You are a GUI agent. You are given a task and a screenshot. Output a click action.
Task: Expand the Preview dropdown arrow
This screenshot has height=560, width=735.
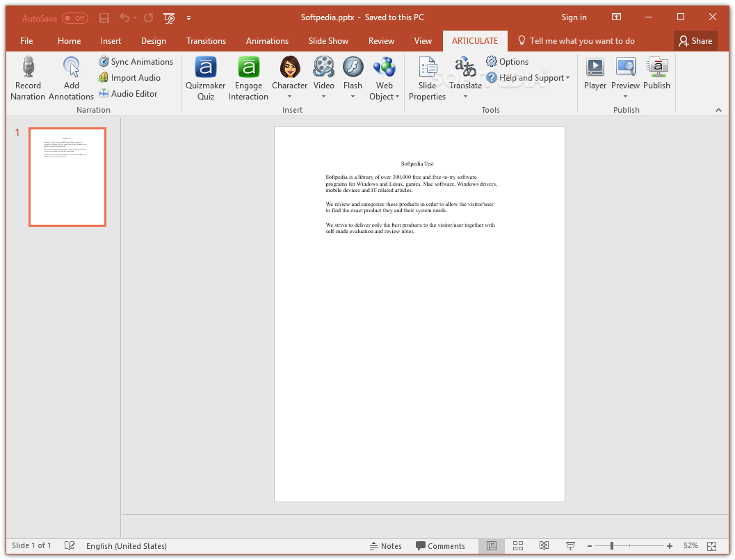coord(625,97)
